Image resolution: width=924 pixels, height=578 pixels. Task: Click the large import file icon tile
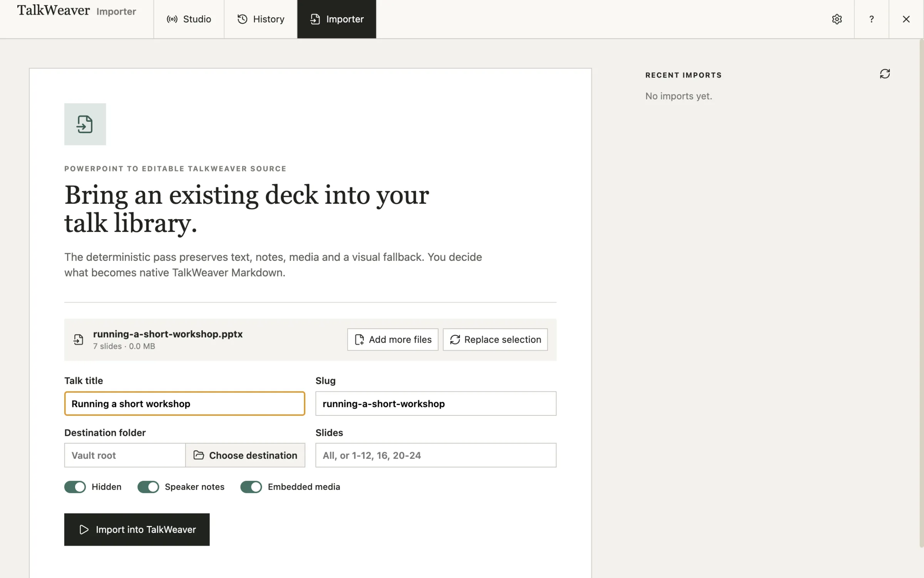click(85, 124)
